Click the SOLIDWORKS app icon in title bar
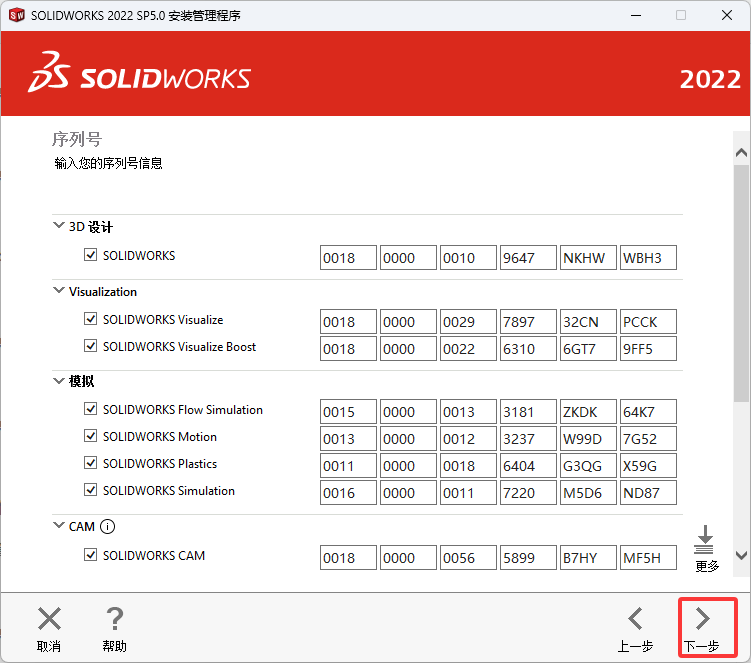Screen dimensions: 751x663 pos(16,15)
